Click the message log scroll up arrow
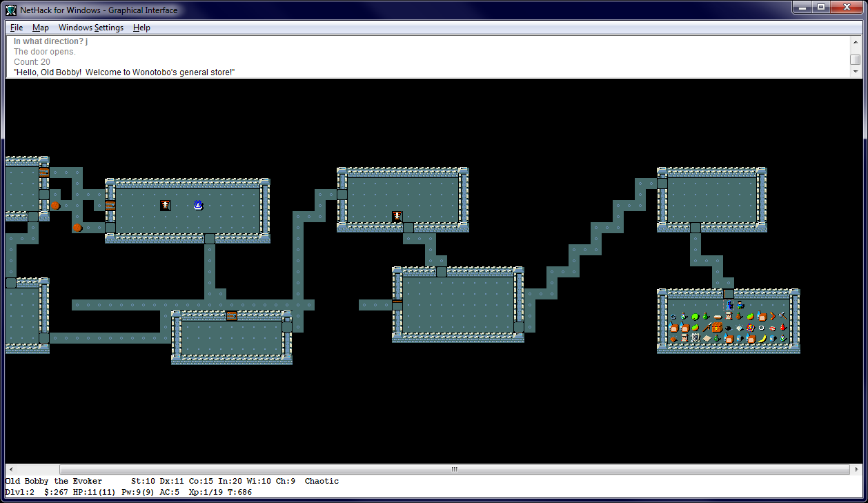The height and width of the screenshot is (503, 868). 856,42
